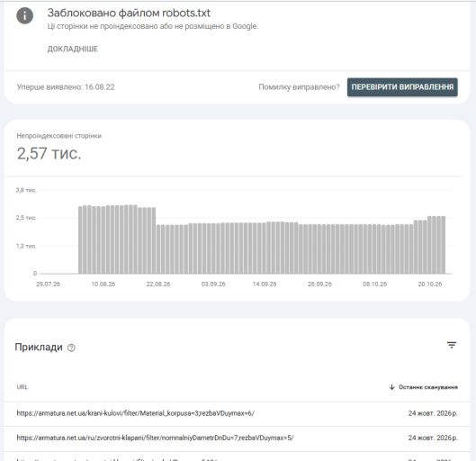The height and width of the screenshot is (461, 476).
Task: Click the 24 жовт. 2026 date of zvorotni-klapani row
Action: tap(433, 438)
